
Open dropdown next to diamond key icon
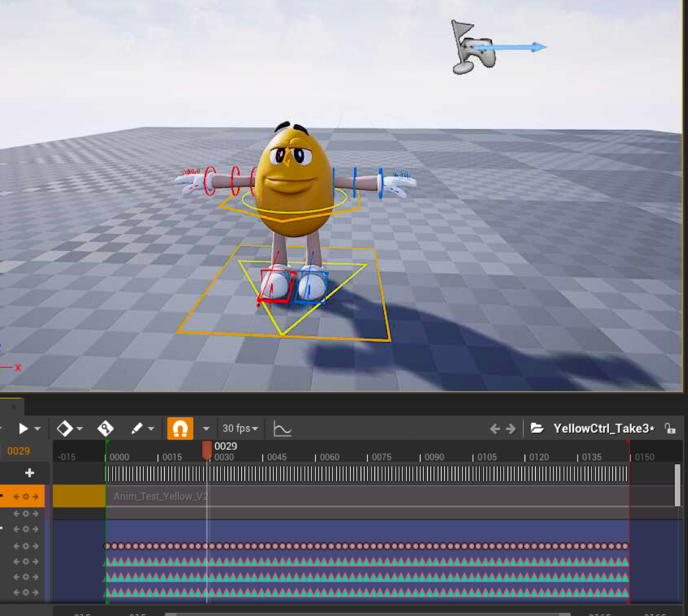point(80,429)
